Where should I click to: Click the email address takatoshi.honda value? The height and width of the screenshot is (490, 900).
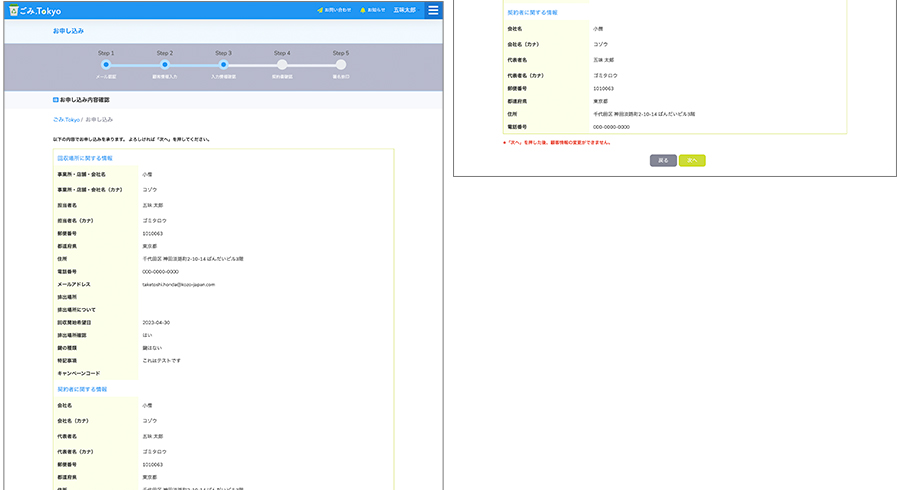click(178, 284)
